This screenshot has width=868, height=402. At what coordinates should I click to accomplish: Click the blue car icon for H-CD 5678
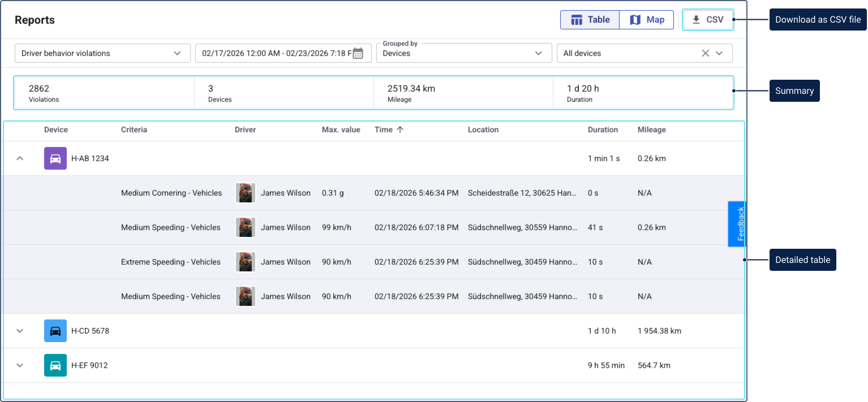tap(55, 331)
